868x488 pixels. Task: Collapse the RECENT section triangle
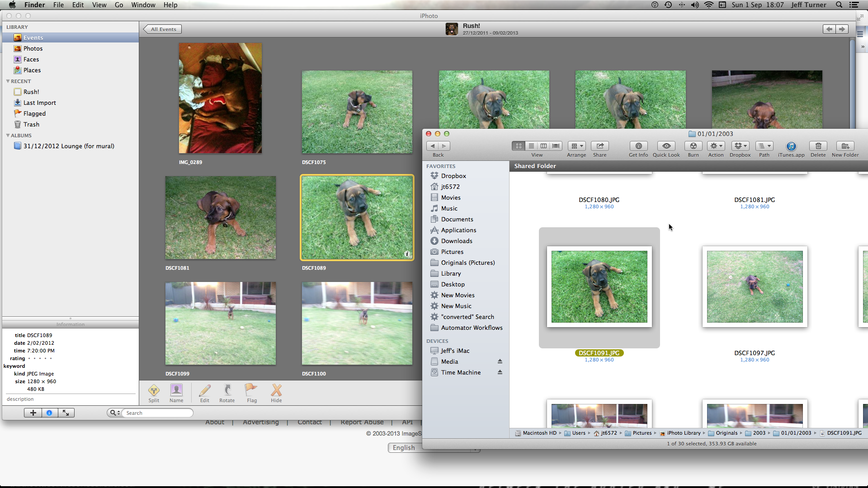coord(8,81)
